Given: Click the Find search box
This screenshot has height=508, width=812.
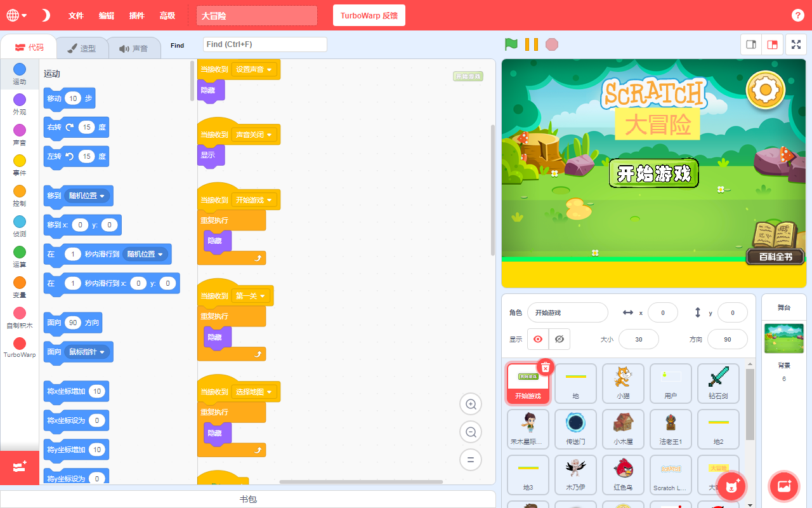Looking at the screenshot, I should [x=265, y=44].
